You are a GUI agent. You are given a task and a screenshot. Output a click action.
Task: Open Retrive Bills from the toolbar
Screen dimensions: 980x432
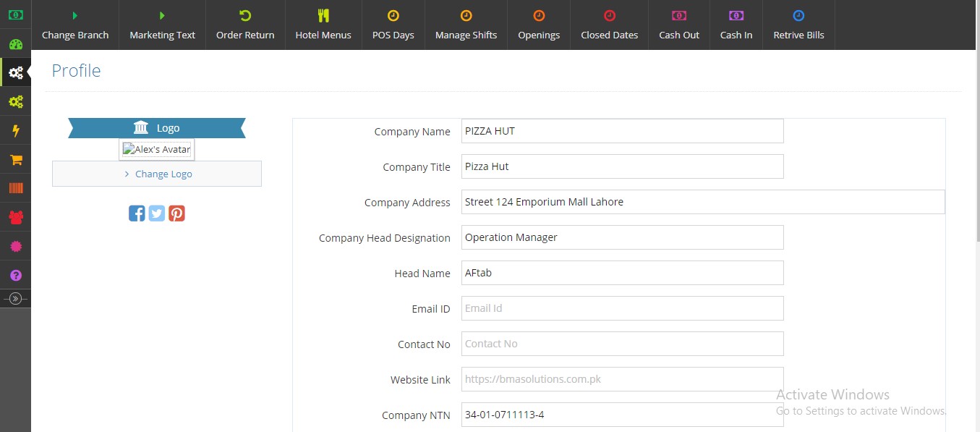click(x=798, y=25)
